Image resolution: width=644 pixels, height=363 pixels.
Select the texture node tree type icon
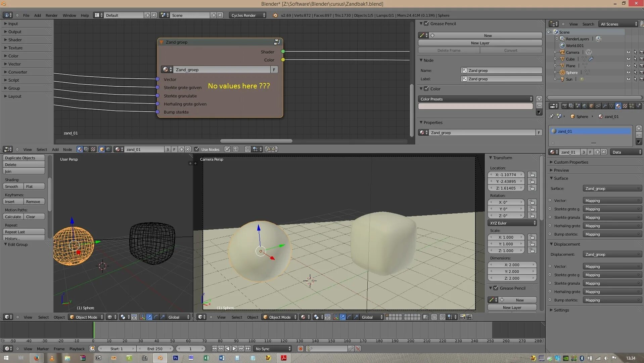coord(93,149)
